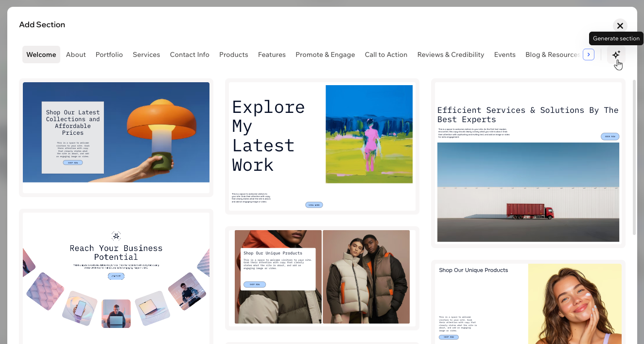Close the Add Section dialog
644x344 pixels.
tap(620, 25)
